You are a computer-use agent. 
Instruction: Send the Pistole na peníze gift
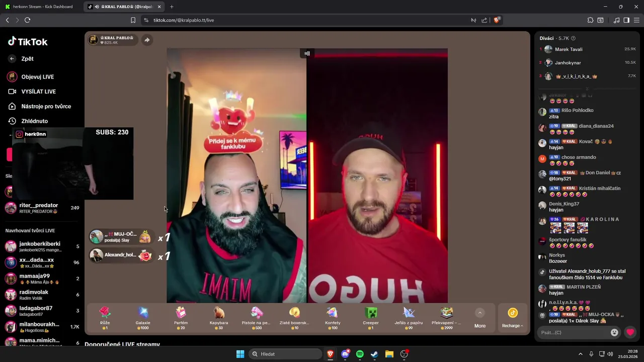coord(257,318)
